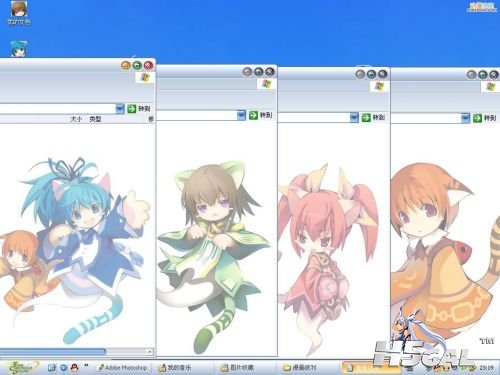Expand the address dropdown in the blue-haired character window
Viewport: 500px width, 375px height.
click(x=120, y=109)
